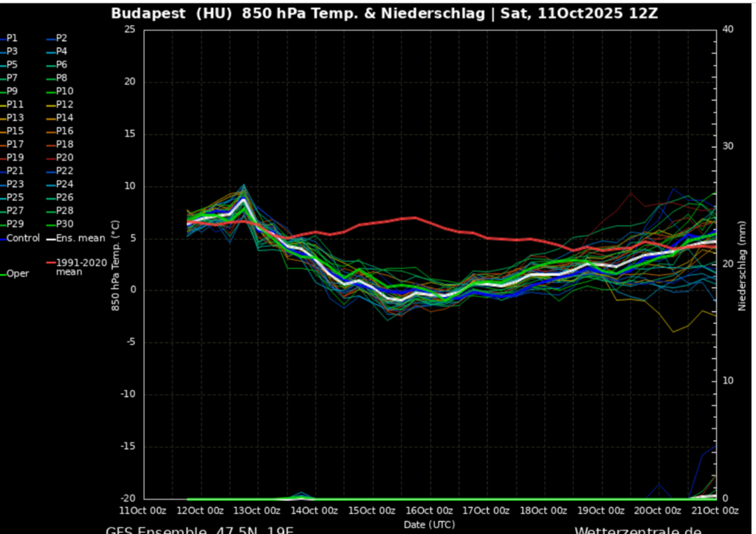
Task: Click the 1991-2020 mean legend entry
Action: 80,267
